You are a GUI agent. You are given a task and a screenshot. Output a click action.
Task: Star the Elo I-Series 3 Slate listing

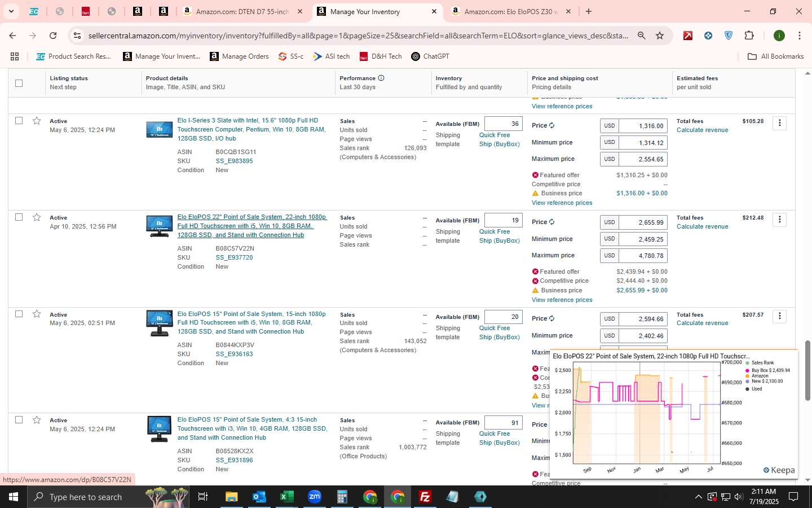pos(37,121)
